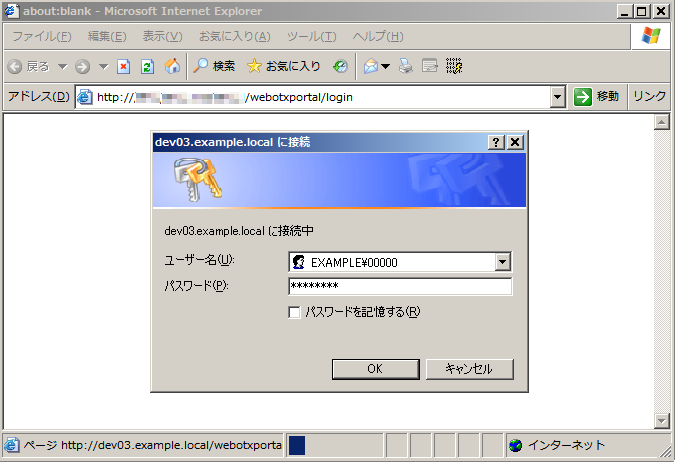Open the お気に入り(A) menu
Image resolution: width=675 pixels, height=462 pixels.
(x=235, y=36)
